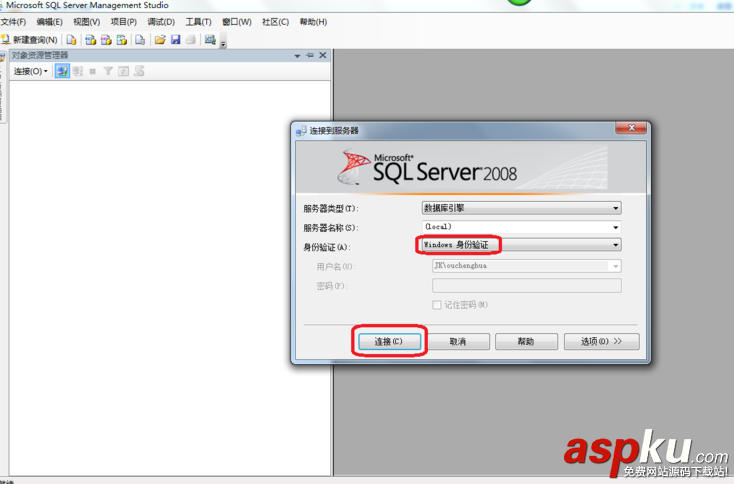Tick the 记住密码 checkbox

[437, 305]
